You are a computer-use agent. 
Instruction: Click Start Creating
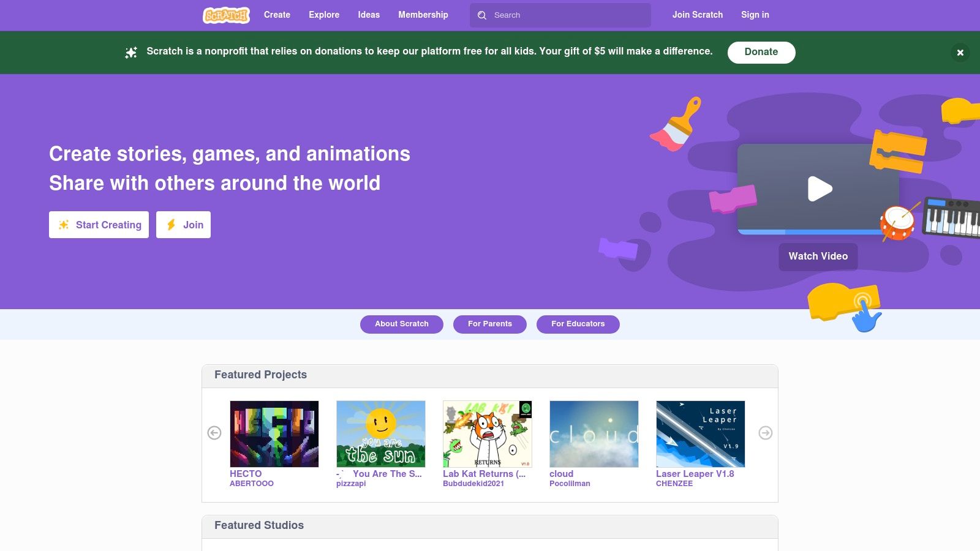coord(98,225)
